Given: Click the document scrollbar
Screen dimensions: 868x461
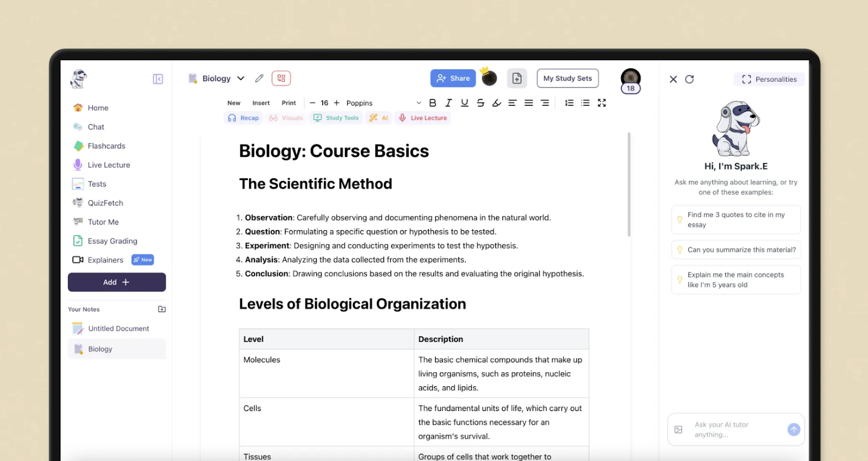Looking at the screenshot, I should (x=629, y=184).
